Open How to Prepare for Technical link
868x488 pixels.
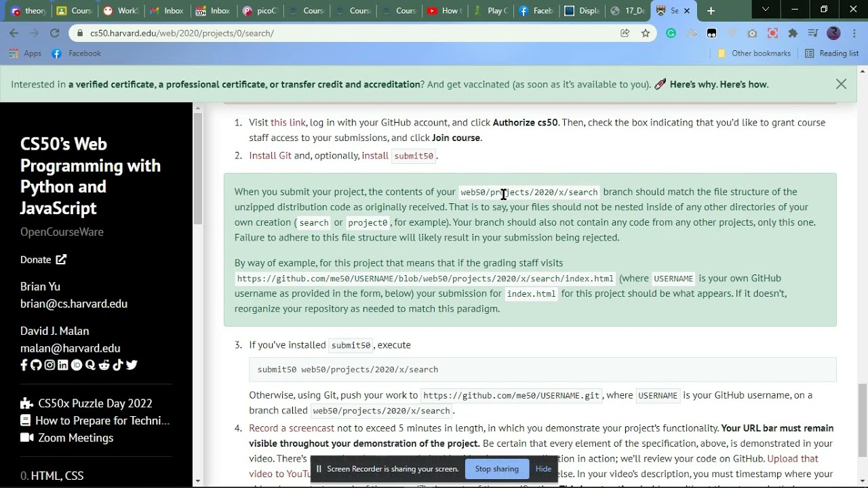pyautogui.click(x=95, y=420)
